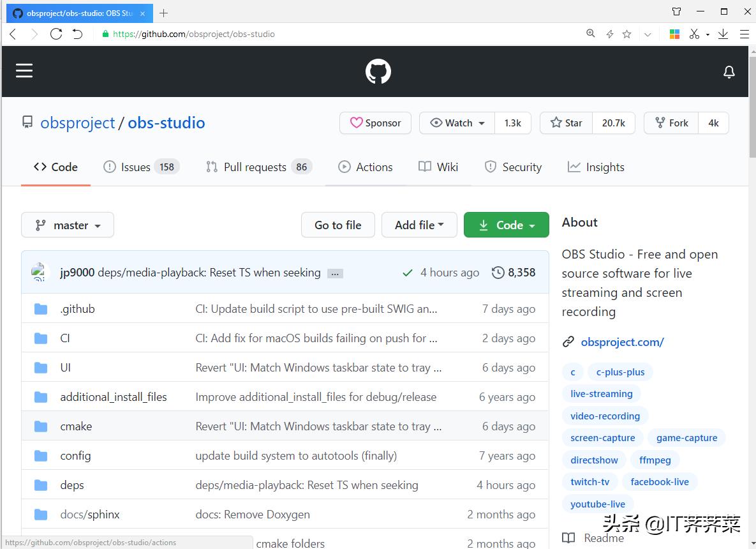Screen dimensions: 756x549
Task: Open the Add file dropdown
Action: pos(419,225)
